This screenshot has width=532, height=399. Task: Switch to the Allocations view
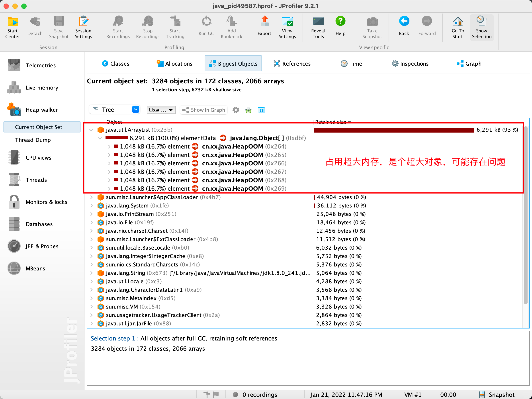[x=174, y=64]
